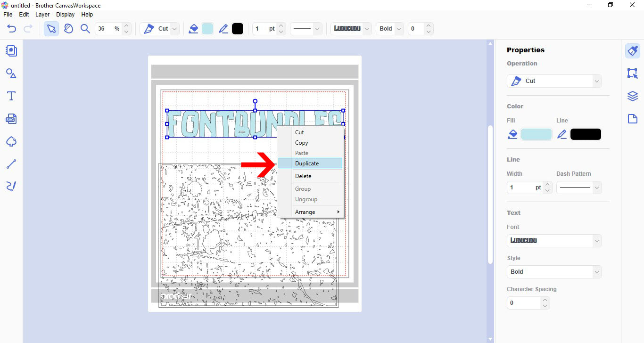
Task: Increase toolbar character spacing with up stepper
Action: [x=428, y=25]
